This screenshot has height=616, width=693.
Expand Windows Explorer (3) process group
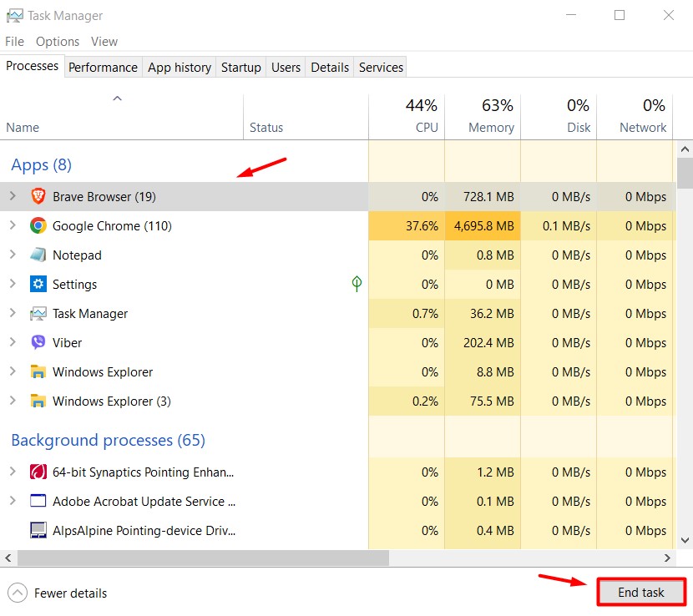click(13, 401)
